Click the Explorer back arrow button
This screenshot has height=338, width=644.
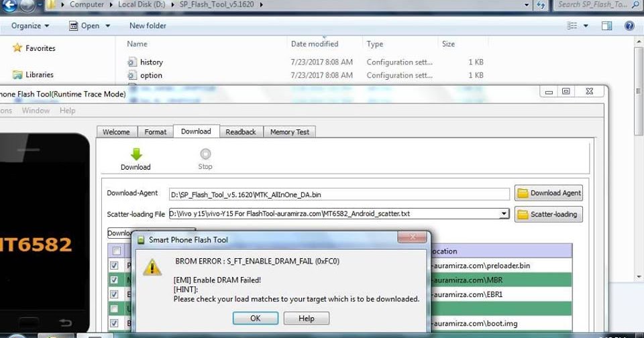coord(9,5)
